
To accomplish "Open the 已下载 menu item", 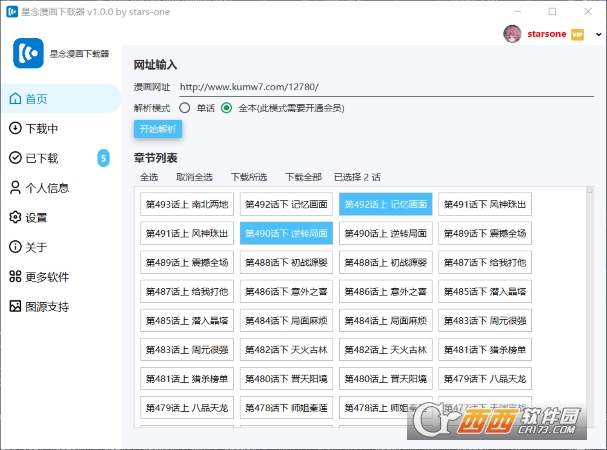I will (61, 158).
